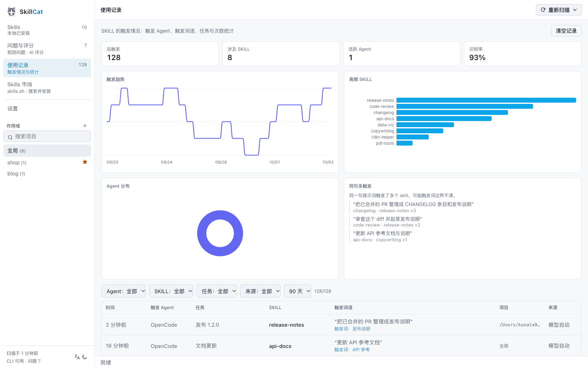The height and width of the screenshot is (368, 588).
Task: Click the code-review bar in the chart
Action: (x=465, y=106)
